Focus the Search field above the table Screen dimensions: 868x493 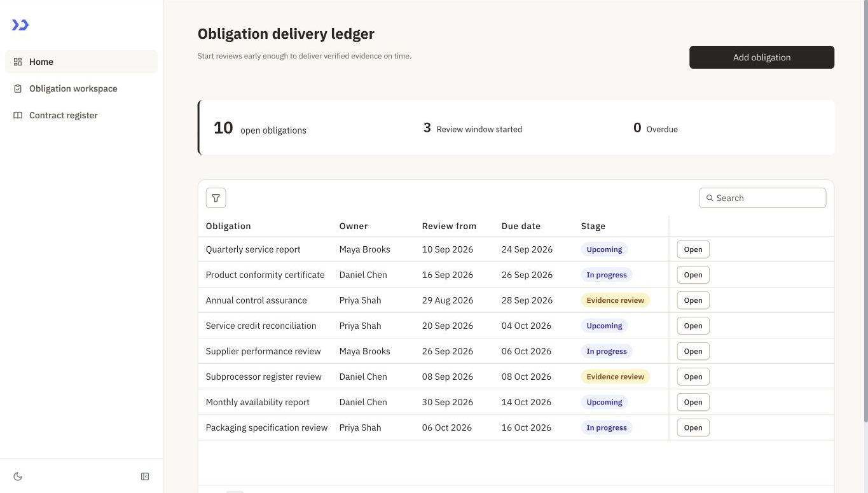[762, 198]
